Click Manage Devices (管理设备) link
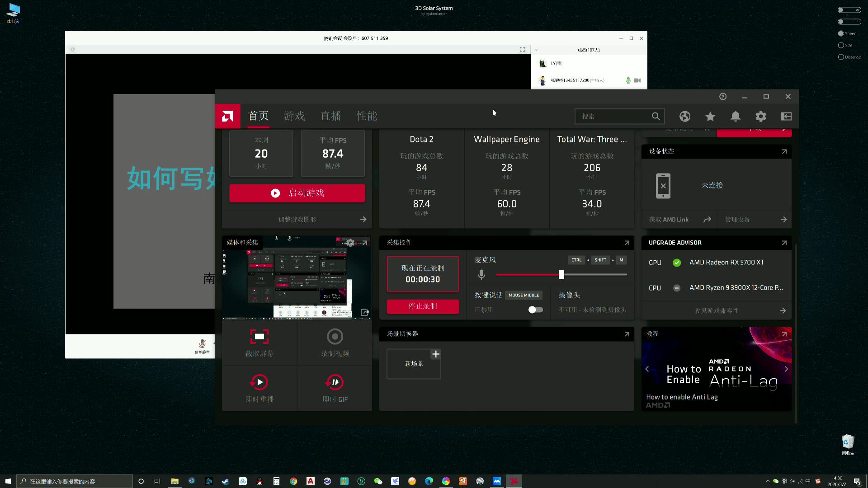The image size is (868, 488). point(755,220)
